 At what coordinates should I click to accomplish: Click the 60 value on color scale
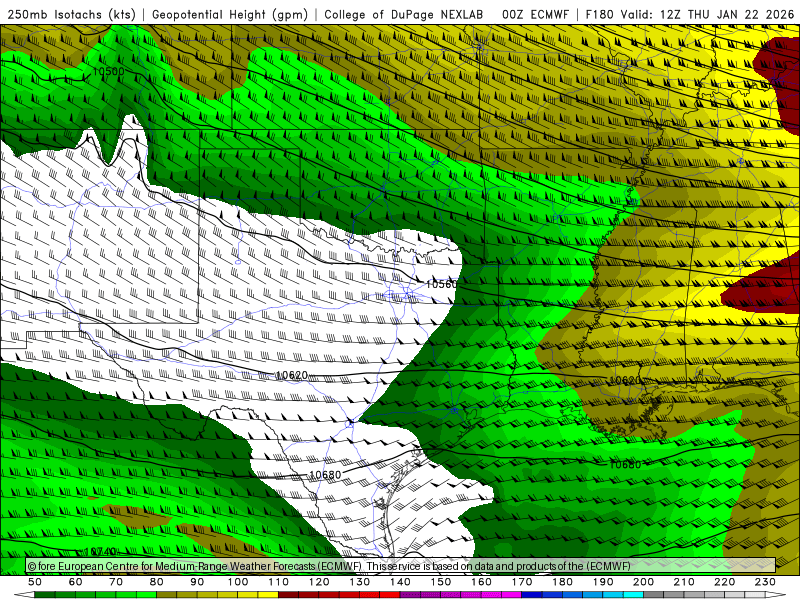[x=76, y=582]
